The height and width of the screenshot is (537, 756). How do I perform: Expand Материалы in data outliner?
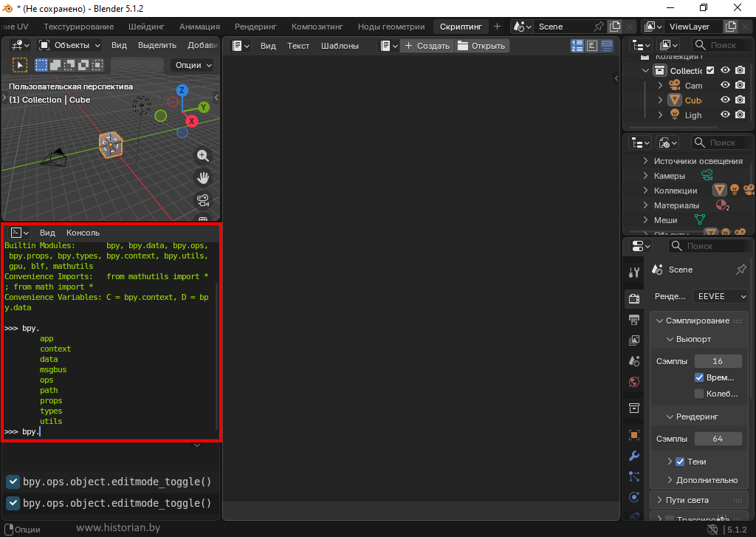(645, 205)
